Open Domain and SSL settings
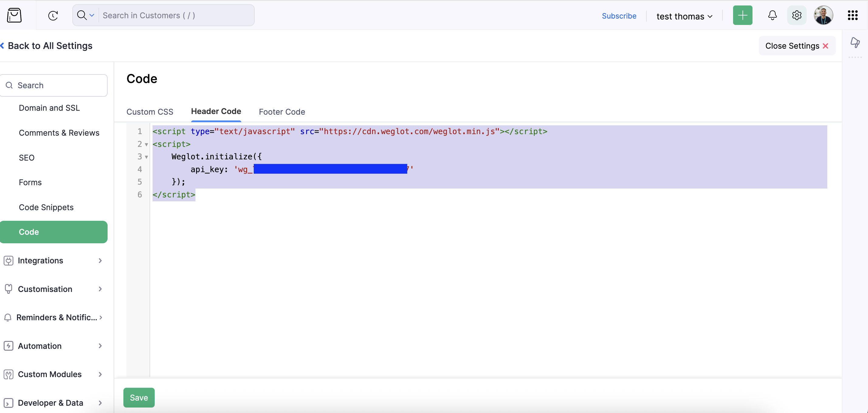Viewport: 868px width, 413px height. click(x=49, y=108)
